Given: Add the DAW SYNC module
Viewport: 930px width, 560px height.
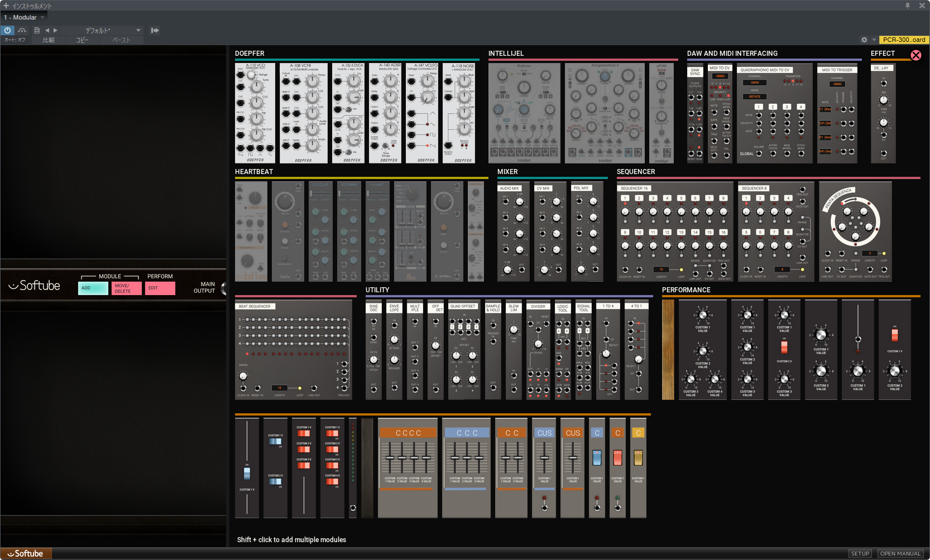Looking at the screenshot, I should point(695,113).
